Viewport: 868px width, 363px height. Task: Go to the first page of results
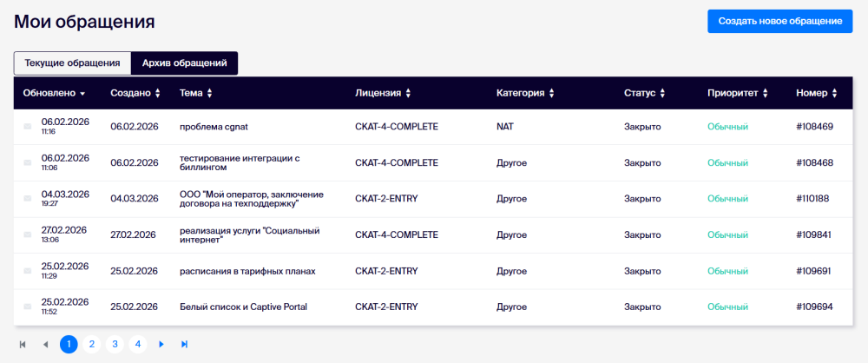pos(23,345)
